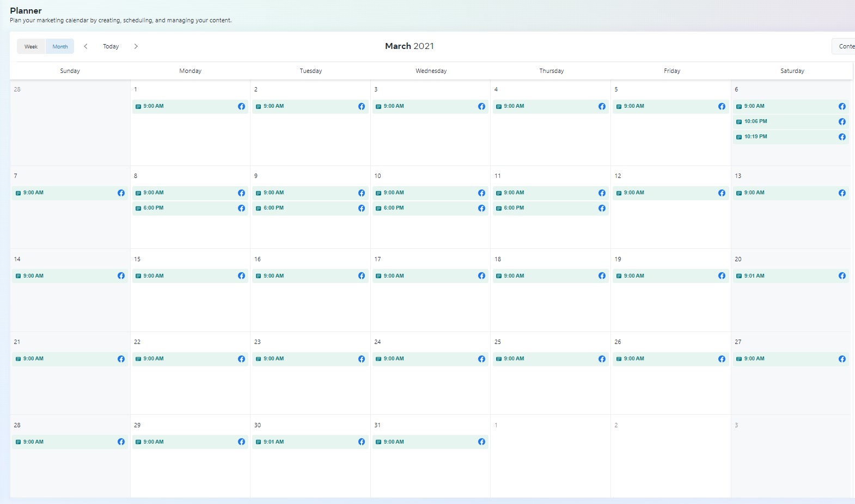Viewport: 855px width, 504px height.
Task: Click Facebook icon on March 31 post
Action: pyautogui.click(x=481, y=442)
